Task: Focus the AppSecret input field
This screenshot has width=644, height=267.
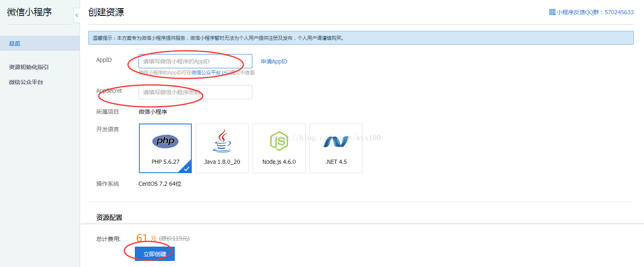Action: tap(195, 92)
